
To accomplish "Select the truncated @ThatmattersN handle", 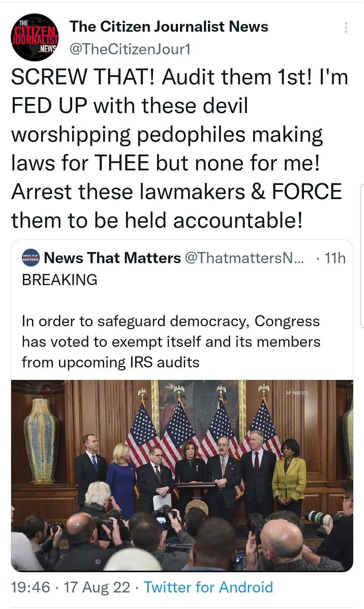I will 244,258.
